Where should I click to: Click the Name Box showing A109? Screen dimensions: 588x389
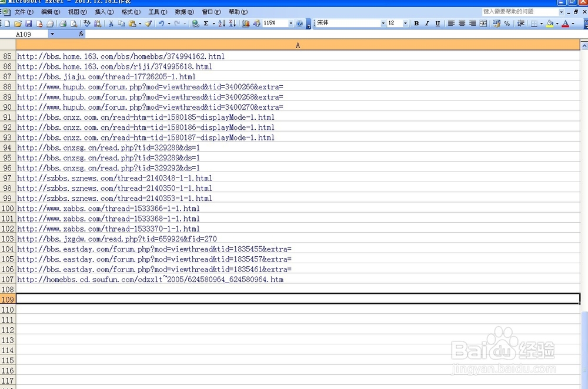(24, 34)
